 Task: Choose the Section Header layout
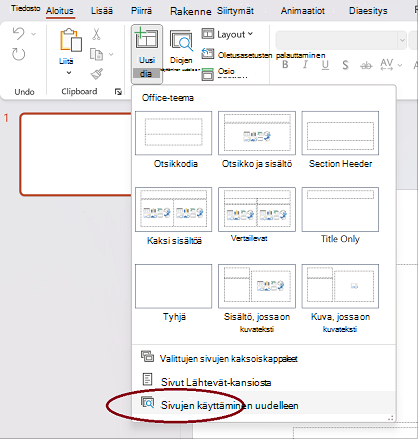coord(340,133)
